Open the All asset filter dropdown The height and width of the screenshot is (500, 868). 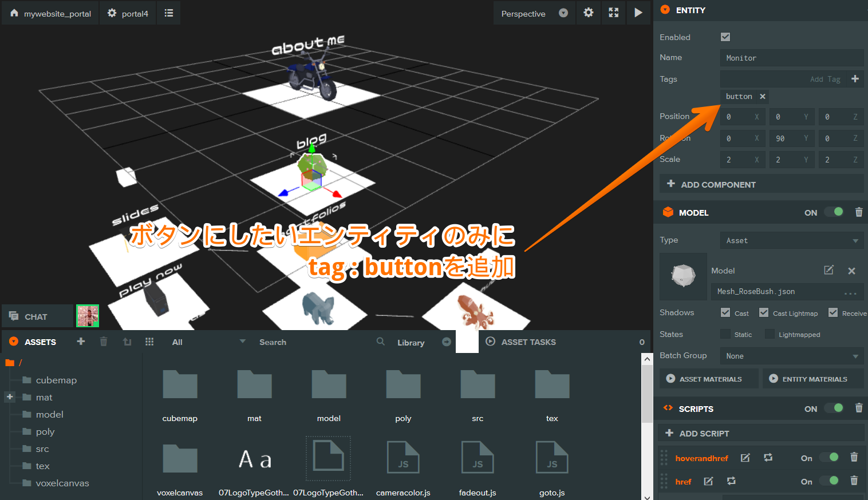pos(206,342)
